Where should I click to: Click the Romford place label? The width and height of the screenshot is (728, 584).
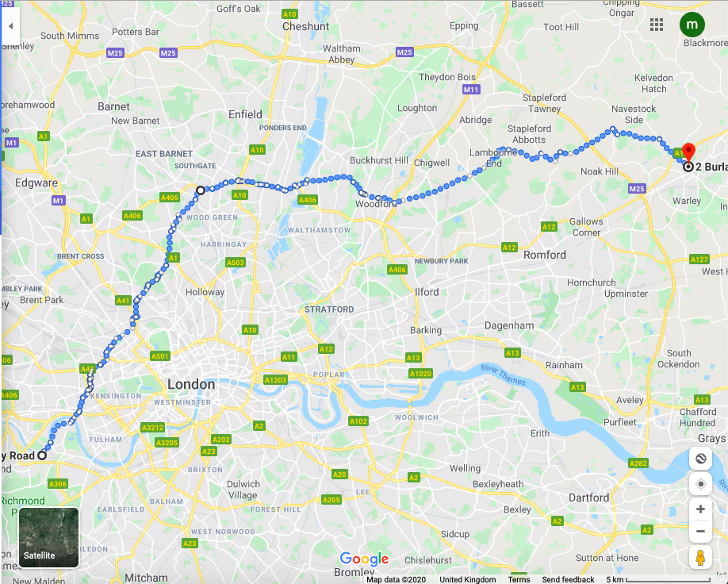click(545, 255)
